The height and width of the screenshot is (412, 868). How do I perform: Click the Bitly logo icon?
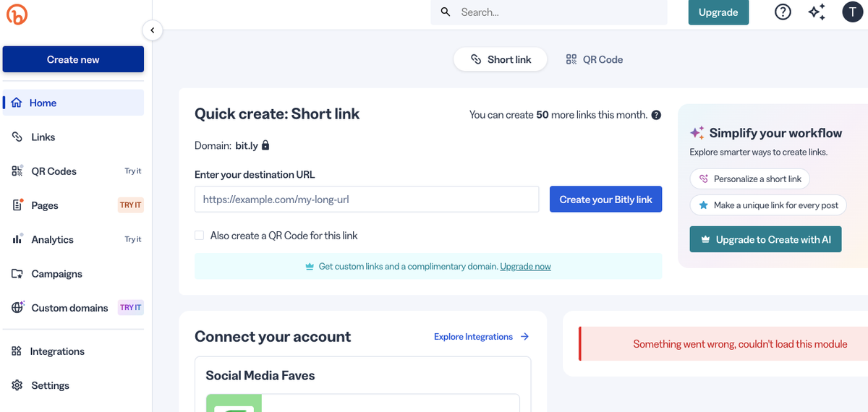coord(17,14)
